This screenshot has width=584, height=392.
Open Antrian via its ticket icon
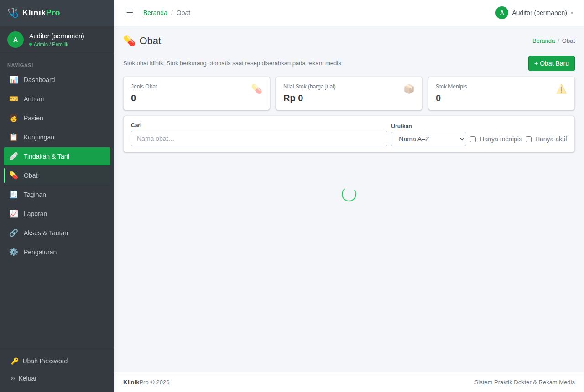(x=14, y=99)
